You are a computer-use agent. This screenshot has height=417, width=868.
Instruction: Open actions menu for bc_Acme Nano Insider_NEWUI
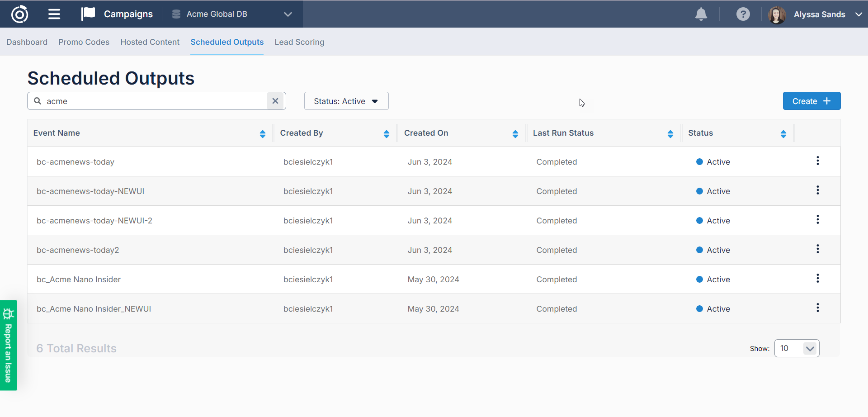click(x=817, y=308)
